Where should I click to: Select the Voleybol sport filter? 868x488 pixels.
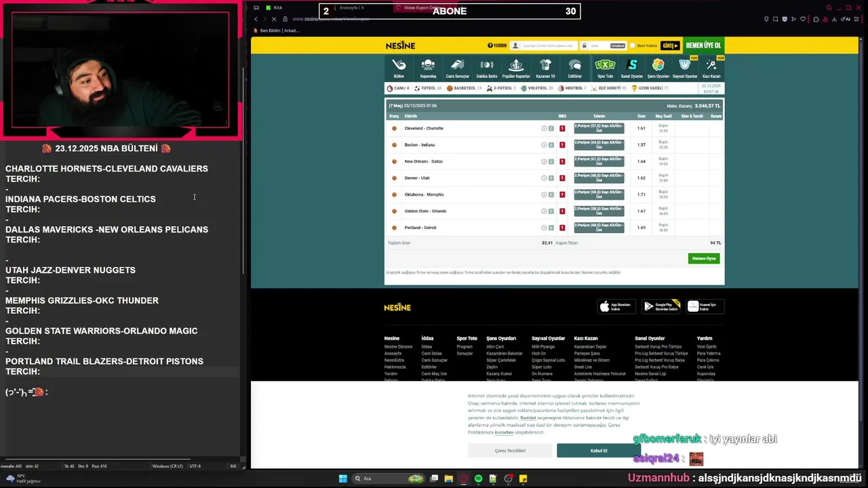pos(536,88)
